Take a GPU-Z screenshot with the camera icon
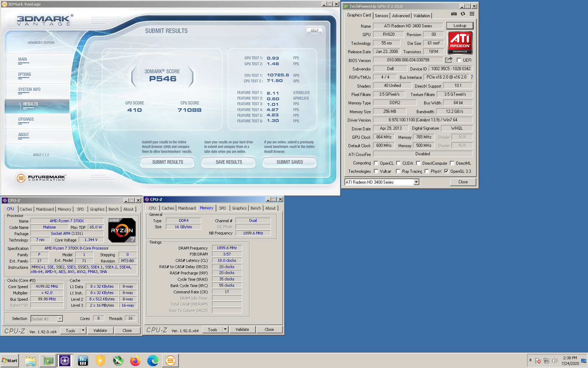 coord(454,14)
